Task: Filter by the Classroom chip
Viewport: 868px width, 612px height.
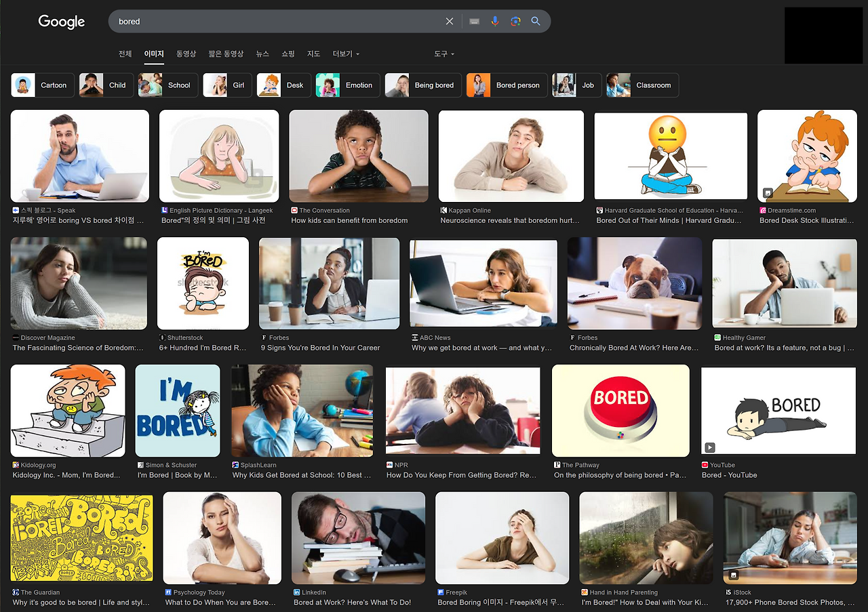Action: 642,85
